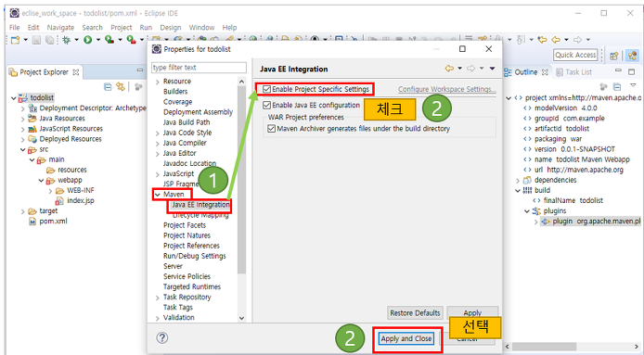Select the plugin org.apache.maven node icon

(545, 222)
